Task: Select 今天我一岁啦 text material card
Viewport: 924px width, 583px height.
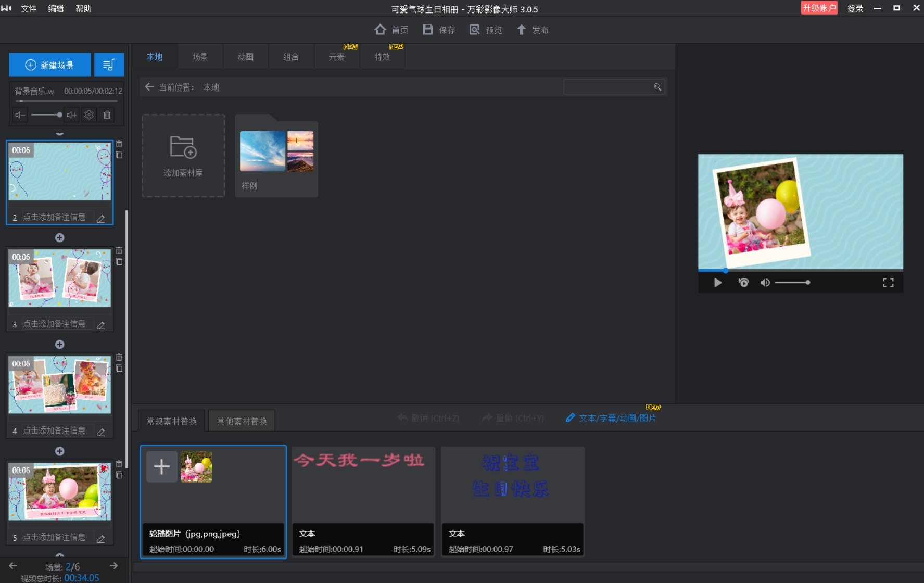Action: point(363,502)
